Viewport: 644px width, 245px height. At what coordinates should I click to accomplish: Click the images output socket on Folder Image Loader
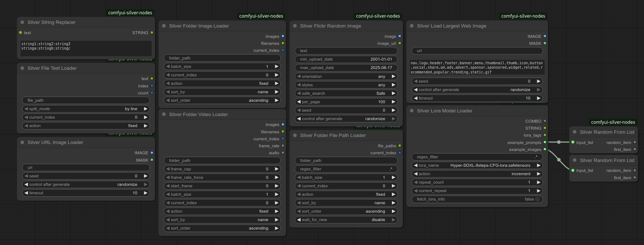283,36
